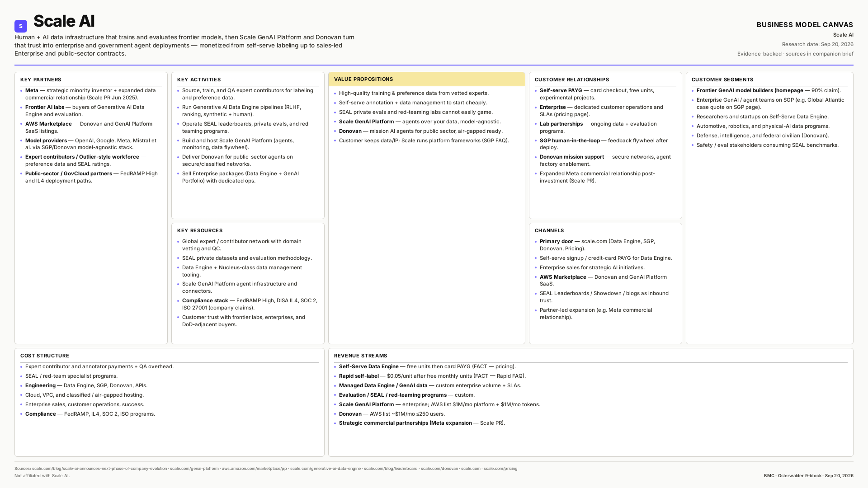Select the Meta strategic minority investor bullet
The image size is (868, 488).
pyautogui.click(x=90, y=94)
